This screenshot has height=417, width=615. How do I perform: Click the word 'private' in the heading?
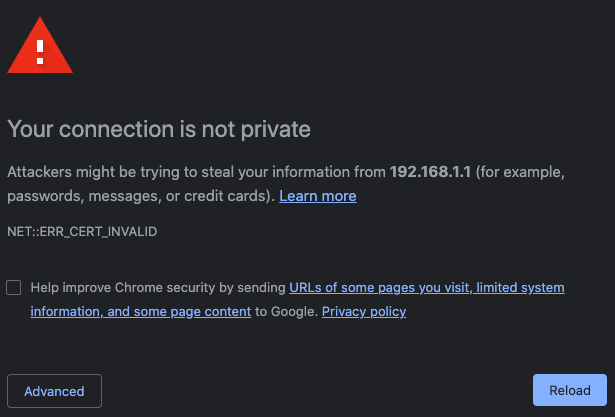[276, 130]
